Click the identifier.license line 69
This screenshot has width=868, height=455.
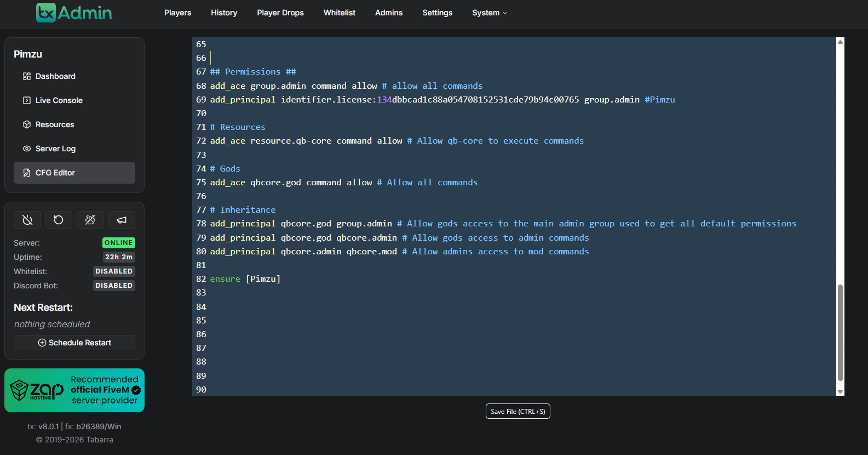click(442, 99)
